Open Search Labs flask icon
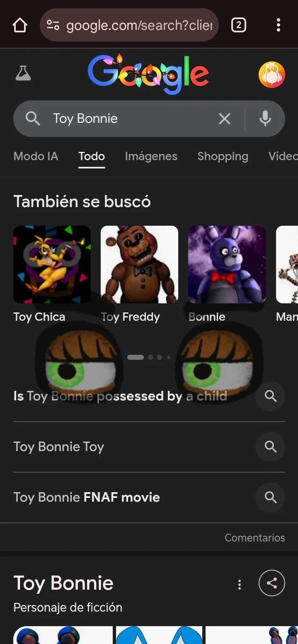Screen dimensions: 298x644 click(23, 73)
